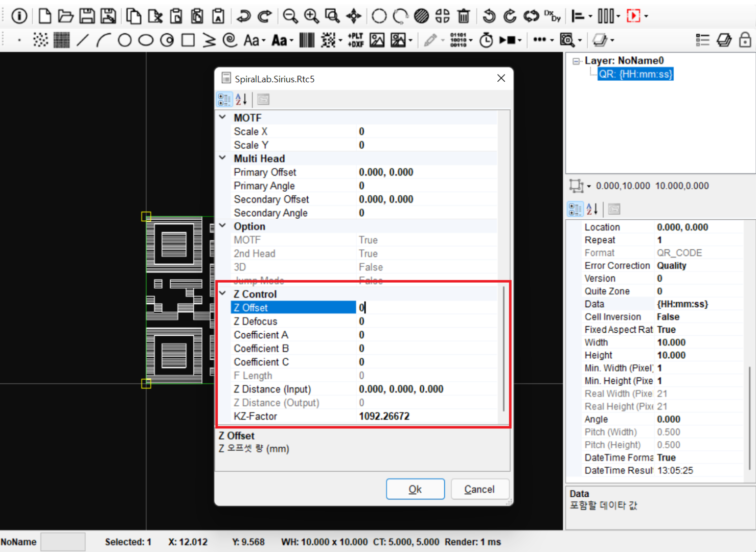This screenshot has height=552, width=756.
Task: Click the Cell Inversion value False
Action: point(668,317)
